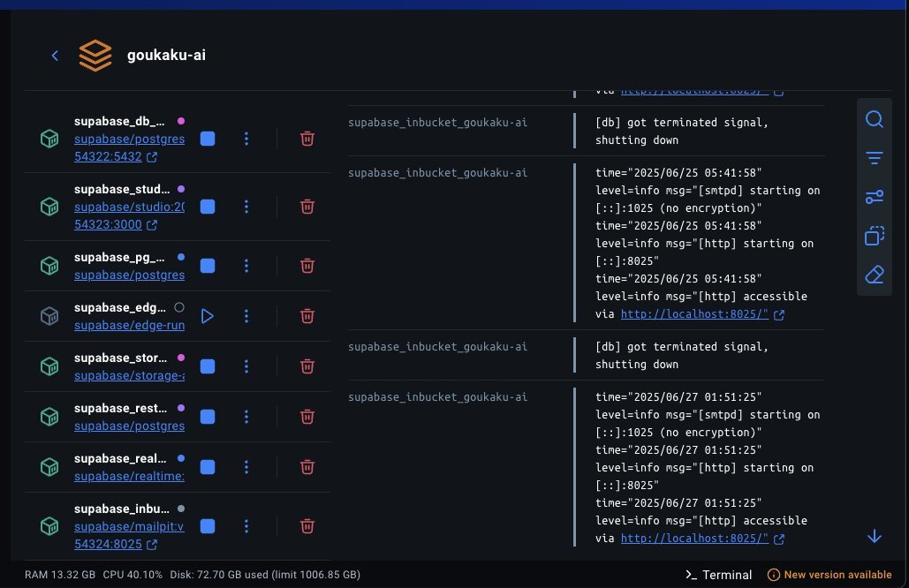This screenshot has width=909, height=588.
Task: Select supabase_edg stopped container cube icon
Action: 49,316
